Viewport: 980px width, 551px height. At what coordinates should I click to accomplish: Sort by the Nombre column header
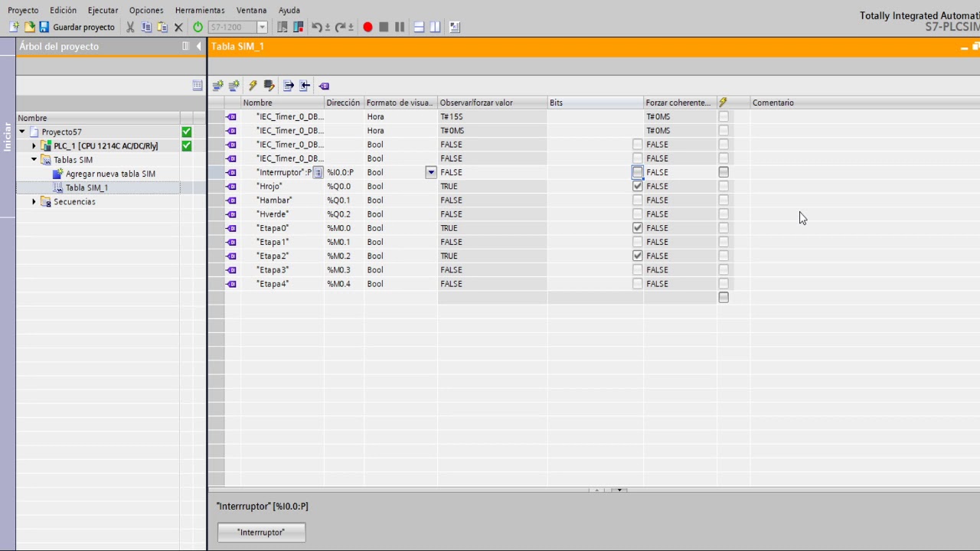pos(283,103)
